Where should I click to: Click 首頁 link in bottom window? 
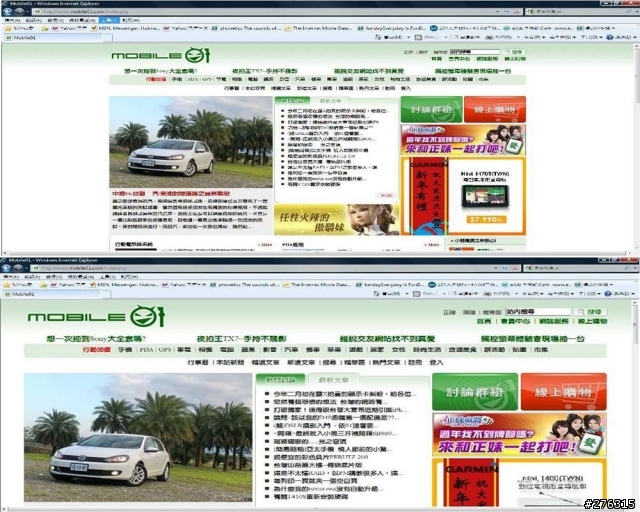pos(484,321)
